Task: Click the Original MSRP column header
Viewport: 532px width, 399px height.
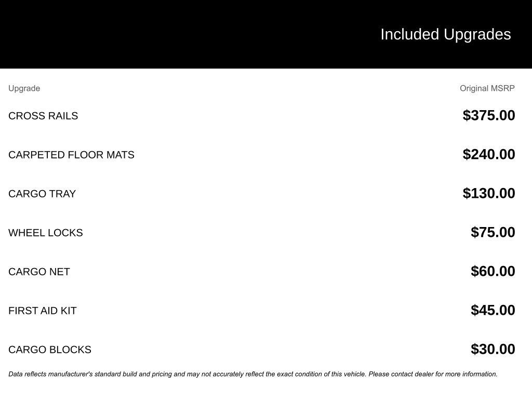Action: point(487,88)
